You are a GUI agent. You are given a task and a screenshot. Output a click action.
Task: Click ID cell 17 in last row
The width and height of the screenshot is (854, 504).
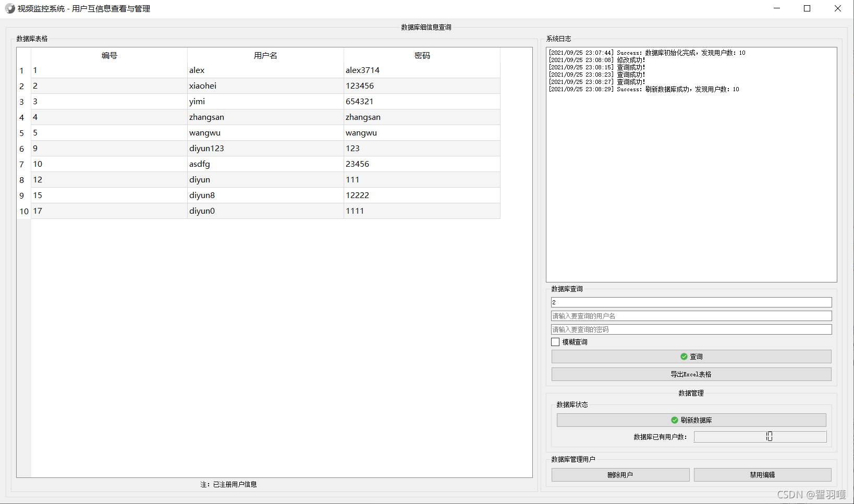[109, 211]
